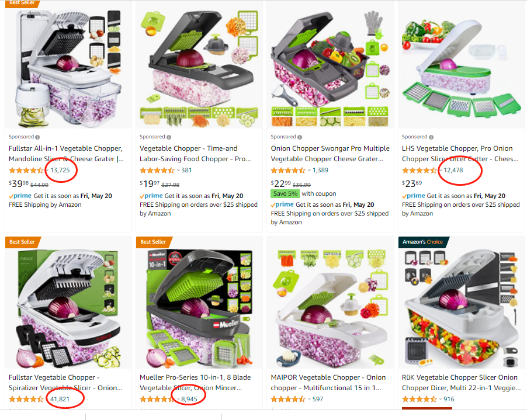Click the Save 5% coupon badge
Screen dimensions: 527x420
(285, 193)
